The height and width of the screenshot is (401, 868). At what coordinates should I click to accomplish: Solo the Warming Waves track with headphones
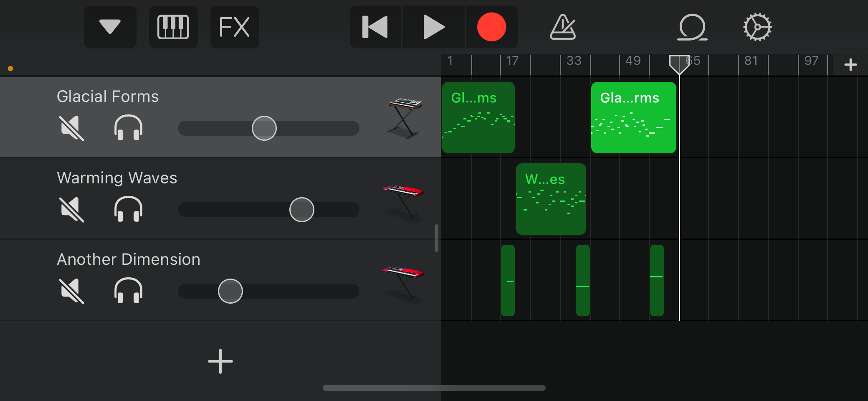tap(129, 209)
